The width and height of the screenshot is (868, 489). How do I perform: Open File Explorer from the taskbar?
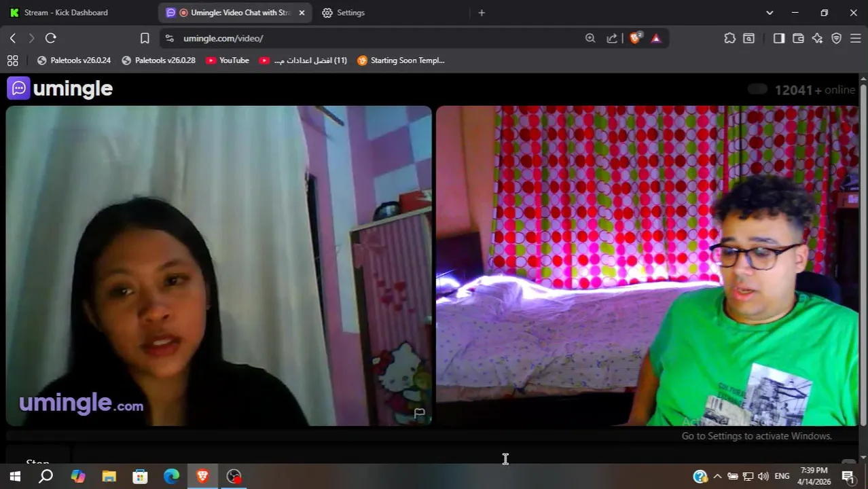[109, 476]
